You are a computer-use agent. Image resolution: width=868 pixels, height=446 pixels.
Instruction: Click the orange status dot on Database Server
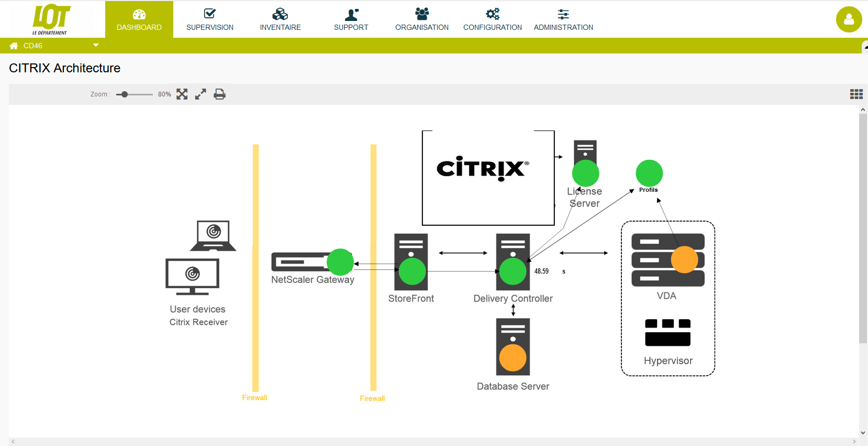513,357
